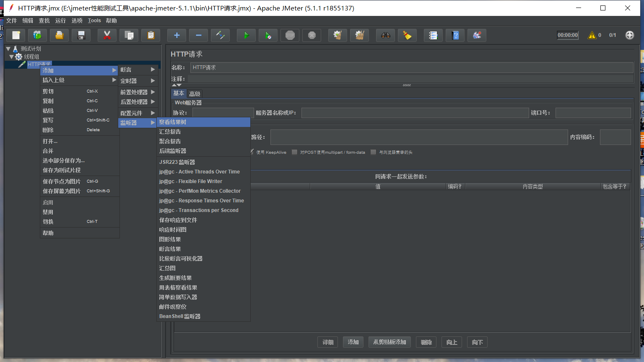This screenshot has width=644, height=362.
Task: Click the New test plan toolbar icon
Action: click(x=16, y=36)
